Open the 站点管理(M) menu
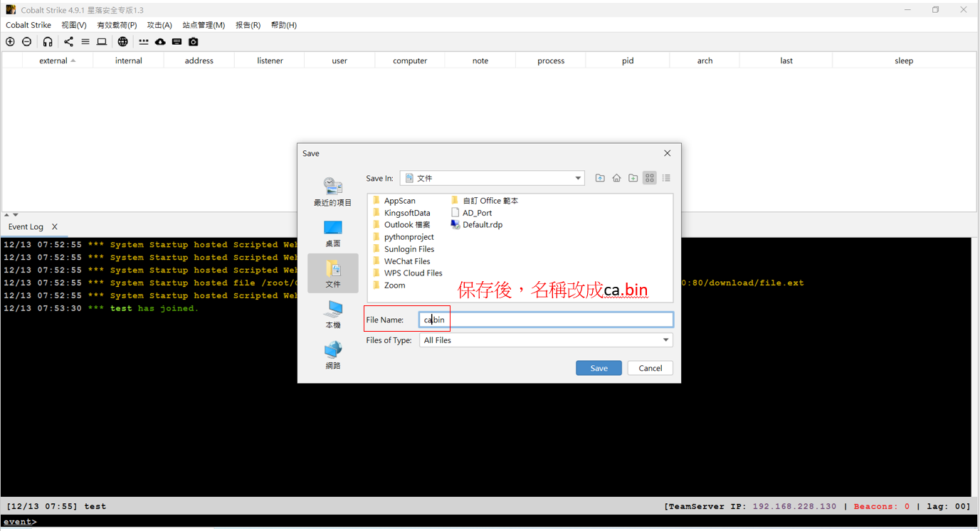 click(204, 25)
